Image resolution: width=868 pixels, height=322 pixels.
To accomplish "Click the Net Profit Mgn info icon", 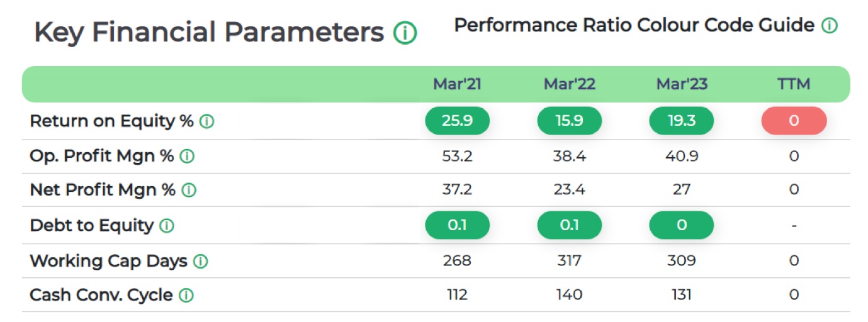I will [188, 190].
